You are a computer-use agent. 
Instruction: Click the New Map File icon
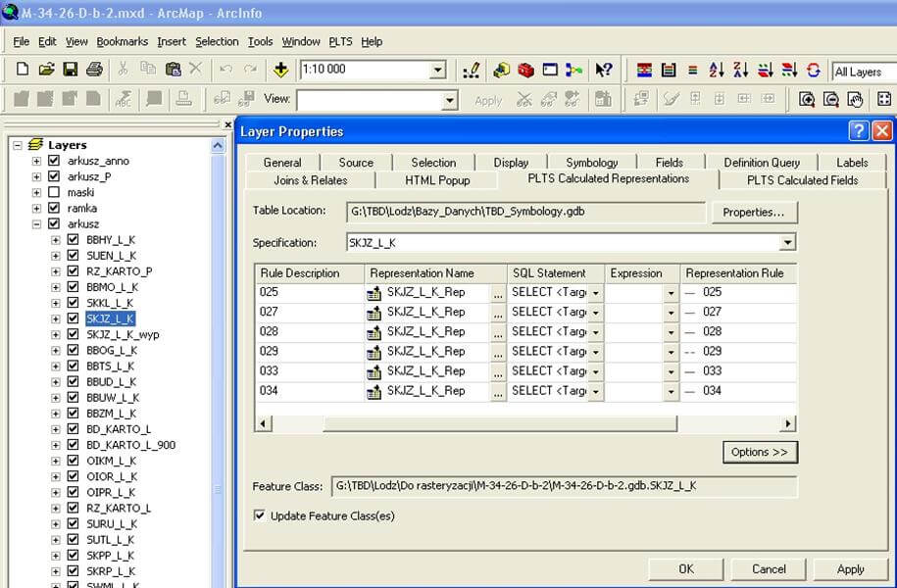(22, 70)
